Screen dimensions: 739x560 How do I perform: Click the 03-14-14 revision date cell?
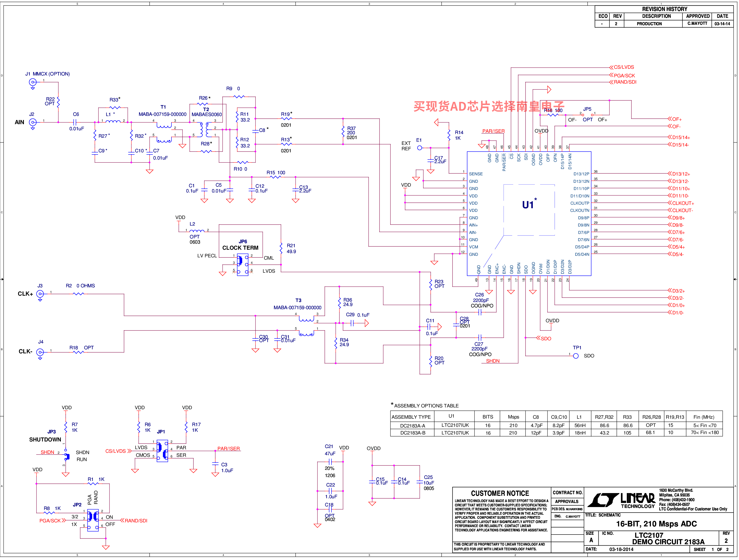[722, 24]
